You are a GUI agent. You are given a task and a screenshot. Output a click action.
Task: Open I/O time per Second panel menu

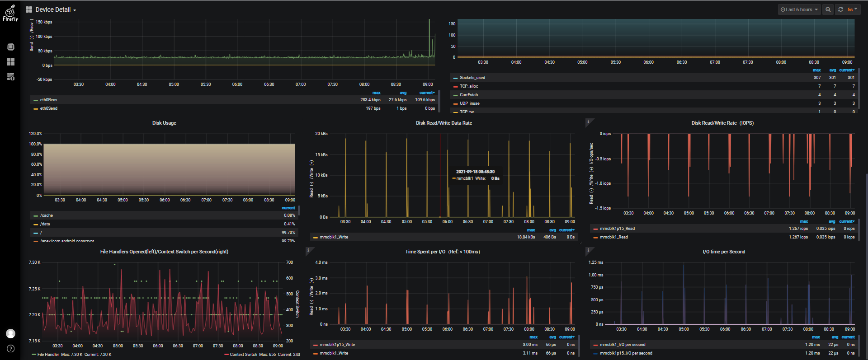[x=724, y=252]
